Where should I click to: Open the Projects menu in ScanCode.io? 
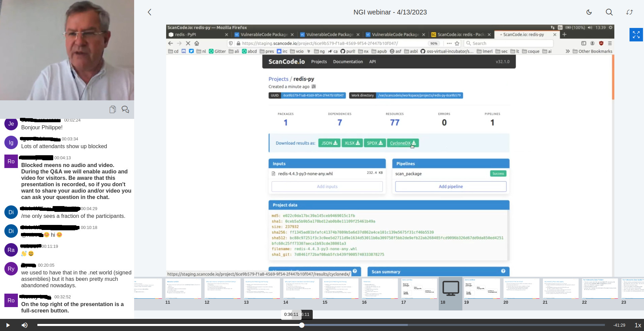coord(319,62)
